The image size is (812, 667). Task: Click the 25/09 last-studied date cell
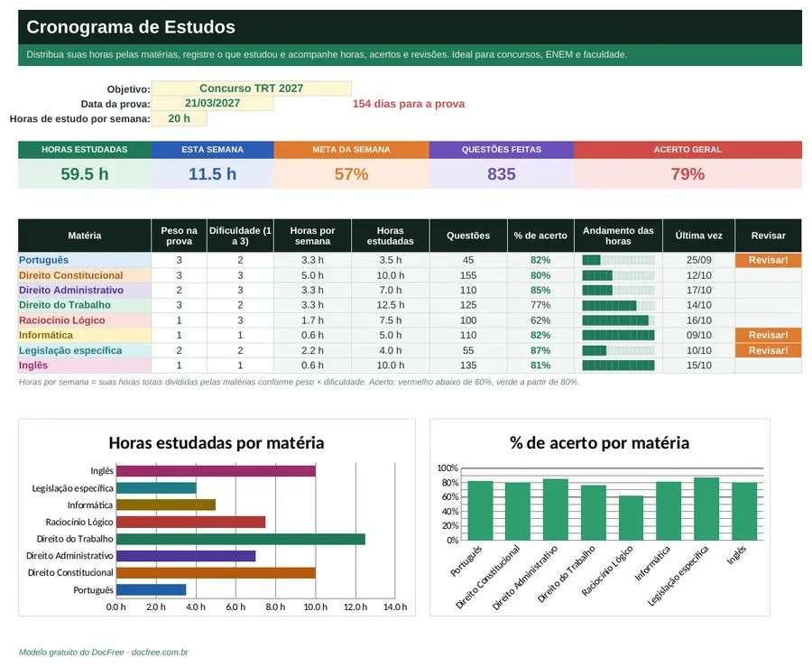pyautogui.click(x=698, y=260)
